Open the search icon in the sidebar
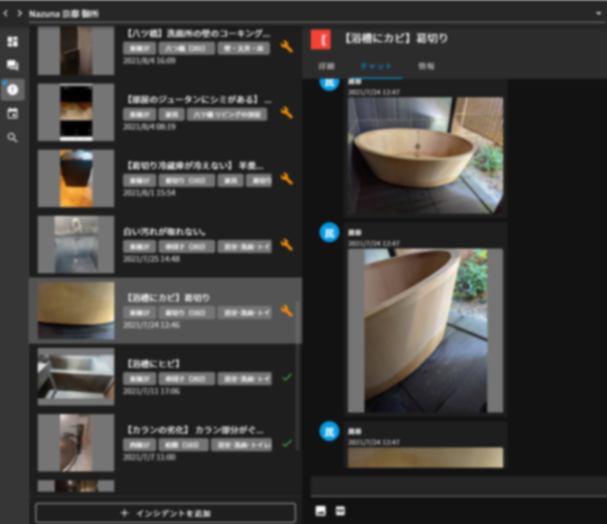 coord(13,137)
